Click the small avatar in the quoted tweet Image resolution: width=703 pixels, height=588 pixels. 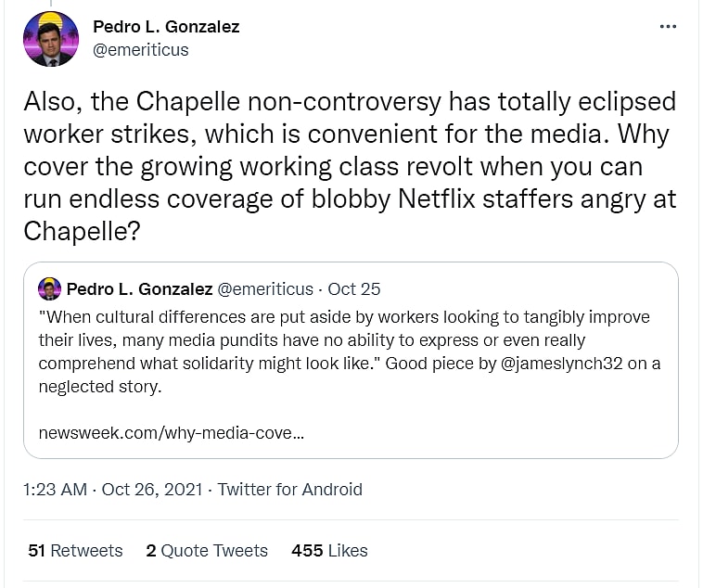[49, 288]
